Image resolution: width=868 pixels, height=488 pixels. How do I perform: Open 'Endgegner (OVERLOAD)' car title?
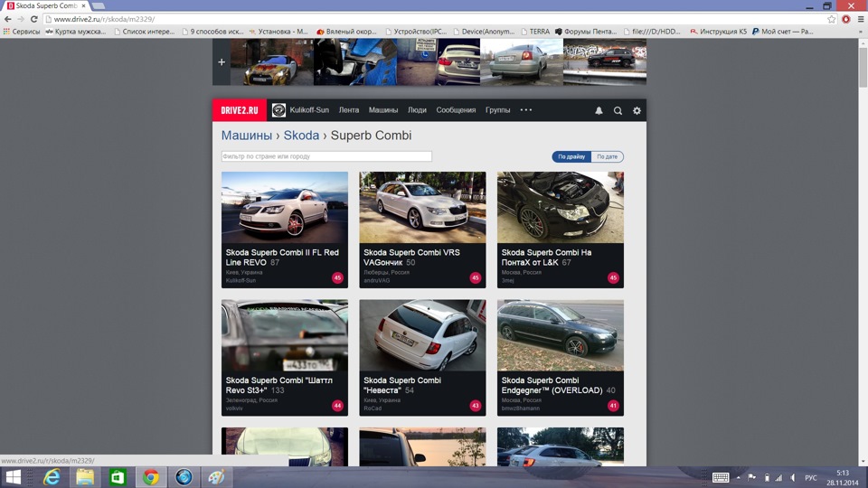coord(552,385)
